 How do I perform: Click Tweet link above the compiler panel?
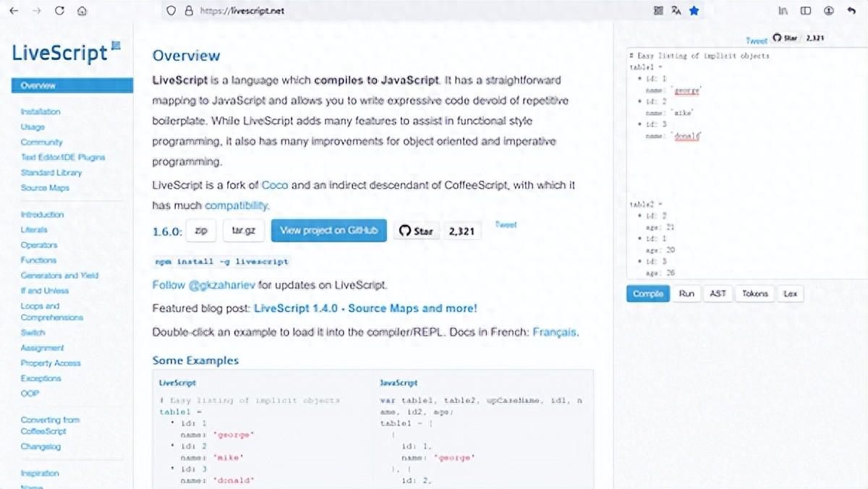click(757, 41)
